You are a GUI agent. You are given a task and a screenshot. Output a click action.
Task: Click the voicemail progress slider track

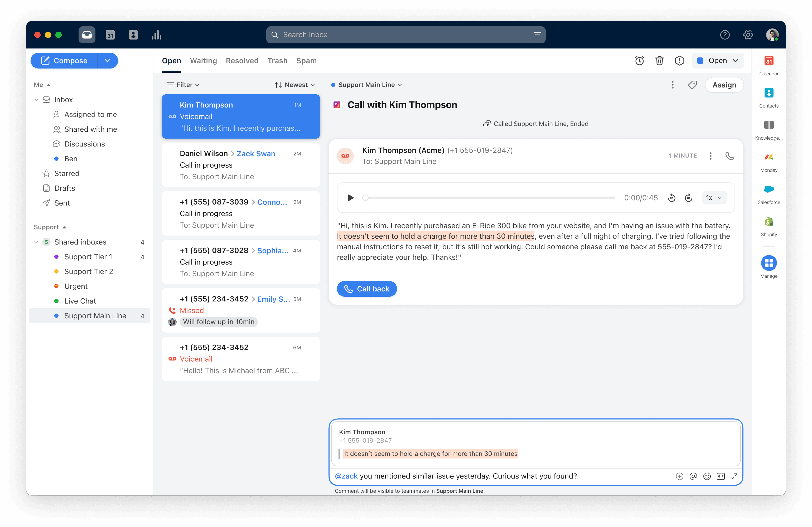pyautogui.click(x=489, y=198)
